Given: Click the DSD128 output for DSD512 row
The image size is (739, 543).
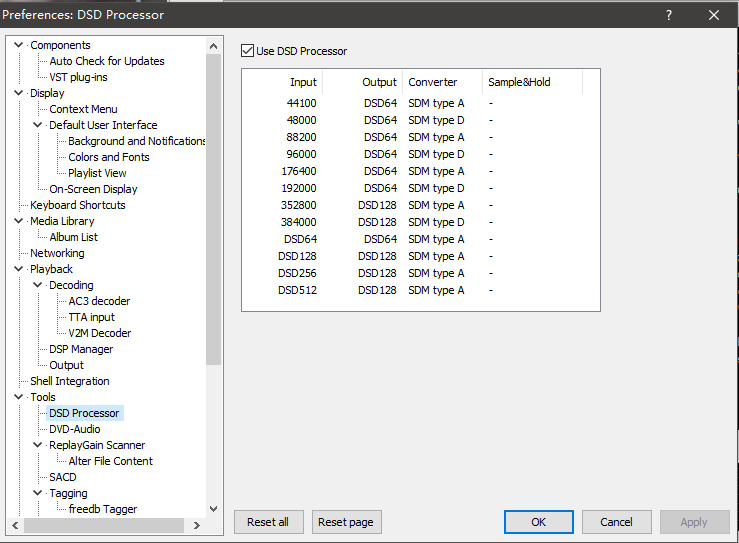Looking at the screenshot, I should pos(380,290).
